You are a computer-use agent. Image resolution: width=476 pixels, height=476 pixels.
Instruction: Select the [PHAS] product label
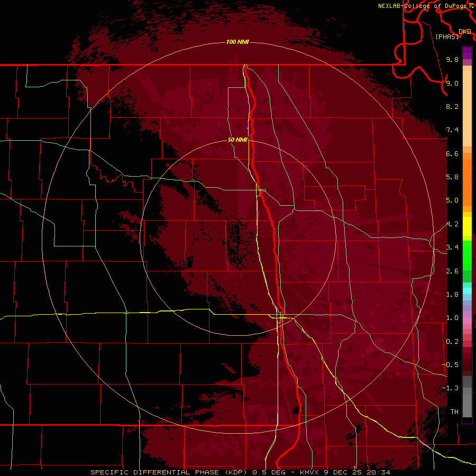coord(447,36)
